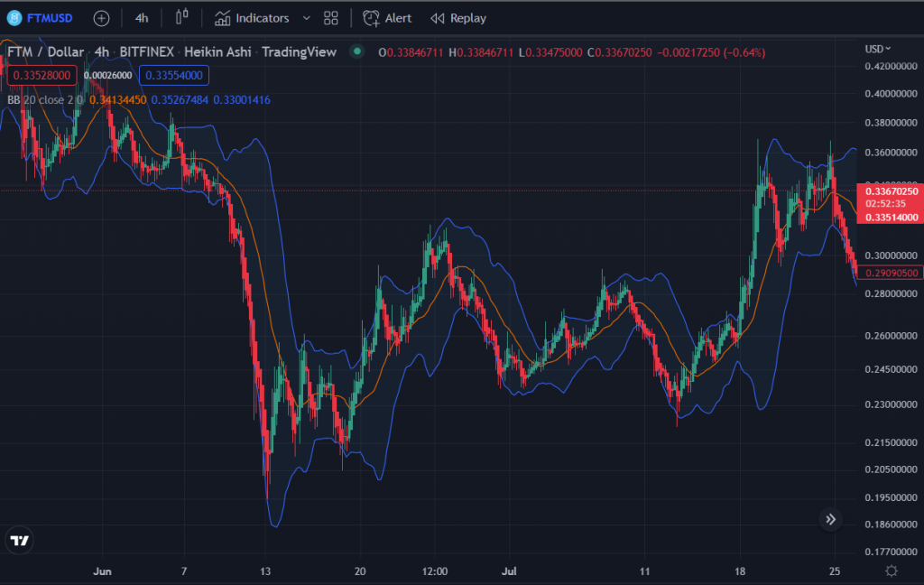This screenshot has width=924, height=585.
Task: Add a symbol to compare with plus icon
Action: click(x=101, y=18)
